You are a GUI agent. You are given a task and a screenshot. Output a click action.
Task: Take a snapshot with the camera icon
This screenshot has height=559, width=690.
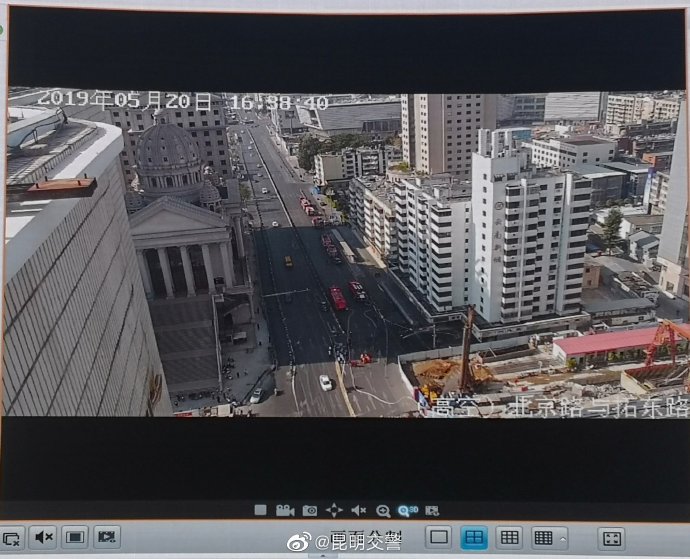pos(310,510)
